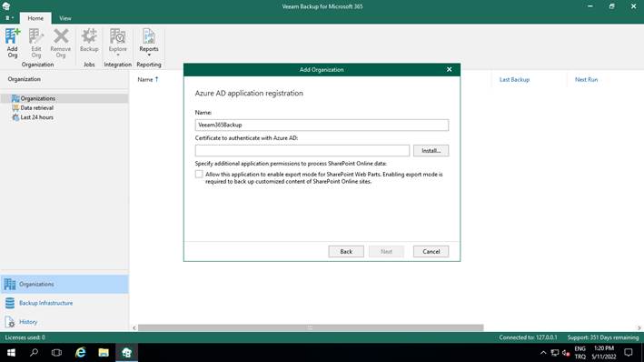
Task: Click the application Name input field
Action: click(322, 125)
